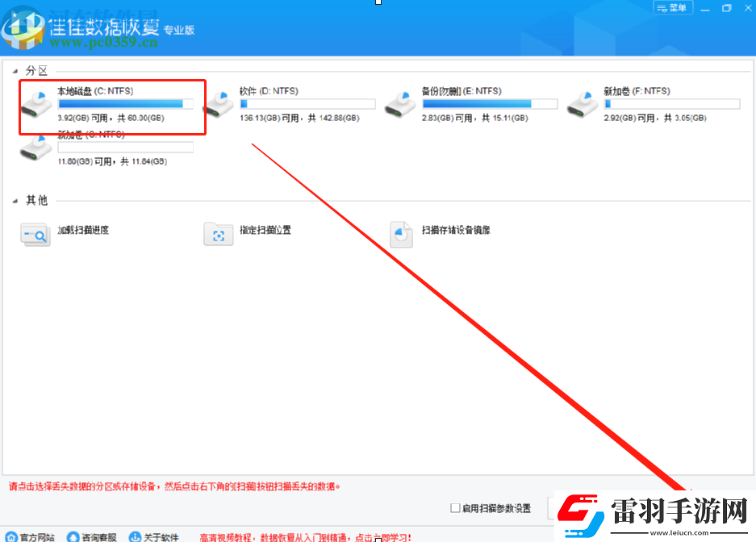Open the 扫描存储设备镜像 file icon
This screenshot has width=756, height=542.
click(401, 235)
